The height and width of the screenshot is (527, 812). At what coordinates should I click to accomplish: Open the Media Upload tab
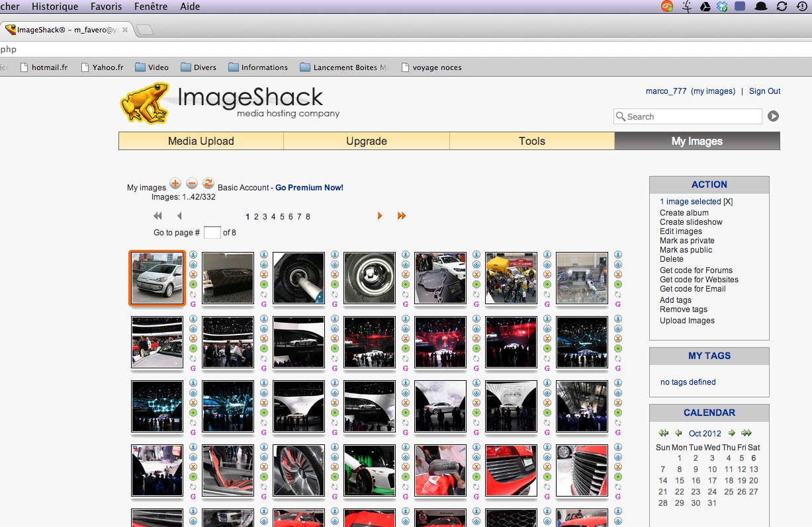point(201,141)
